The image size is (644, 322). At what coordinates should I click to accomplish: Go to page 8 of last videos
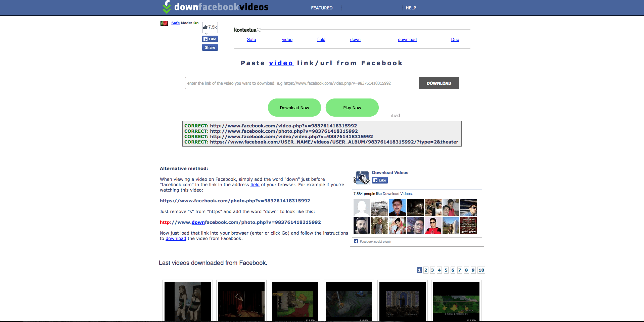coord(466,270)
